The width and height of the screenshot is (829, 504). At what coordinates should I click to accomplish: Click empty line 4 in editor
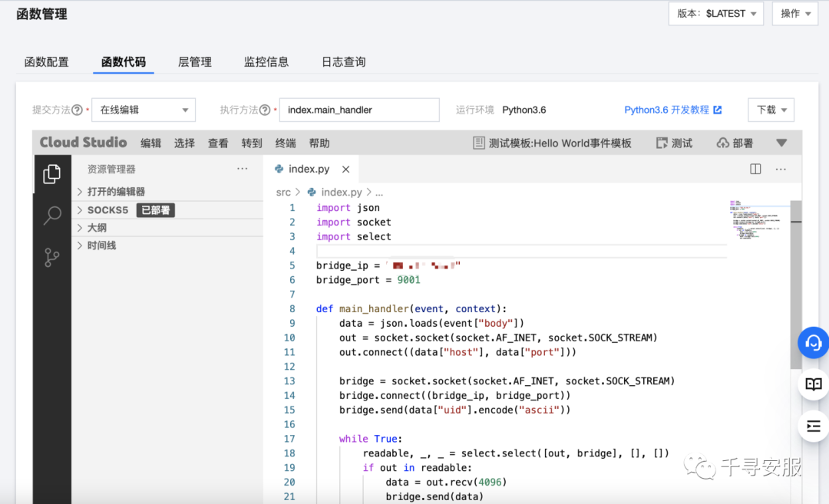pos(521,251)
